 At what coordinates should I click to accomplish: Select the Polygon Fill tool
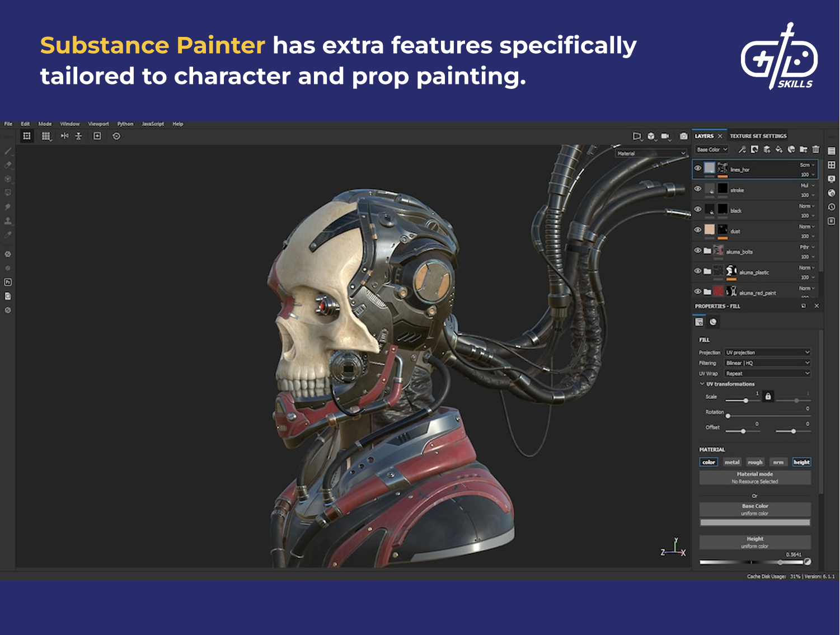coord(8,192)
